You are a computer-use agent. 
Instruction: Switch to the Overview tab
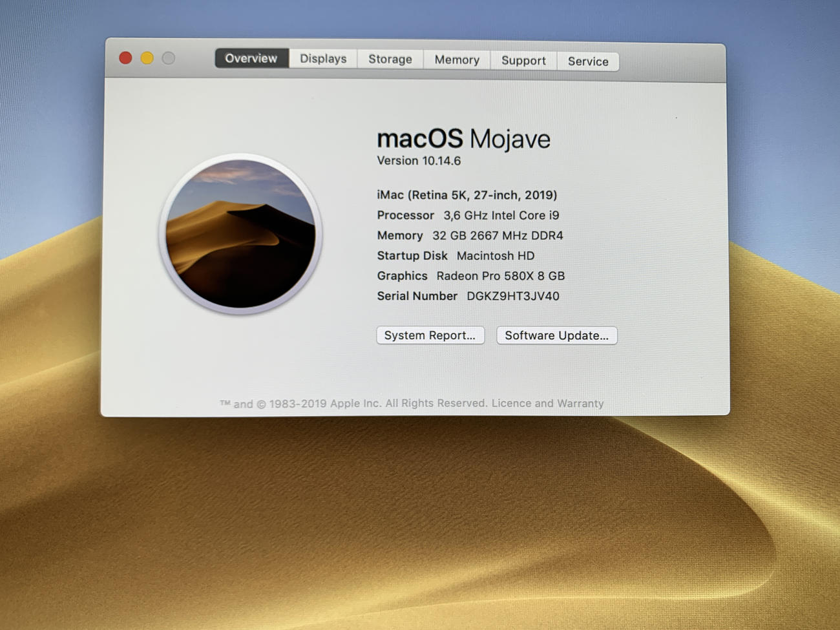251,58
